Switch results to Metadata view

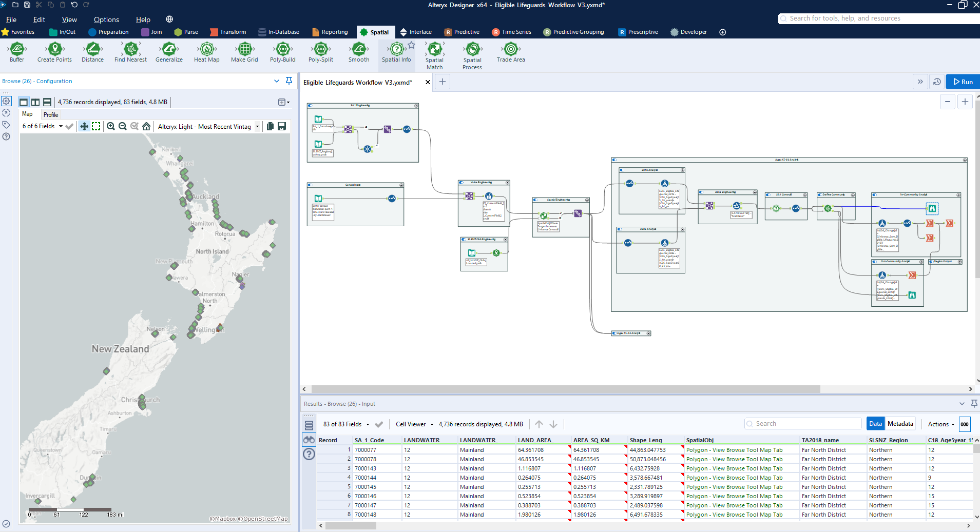click(x=900, y=424)
